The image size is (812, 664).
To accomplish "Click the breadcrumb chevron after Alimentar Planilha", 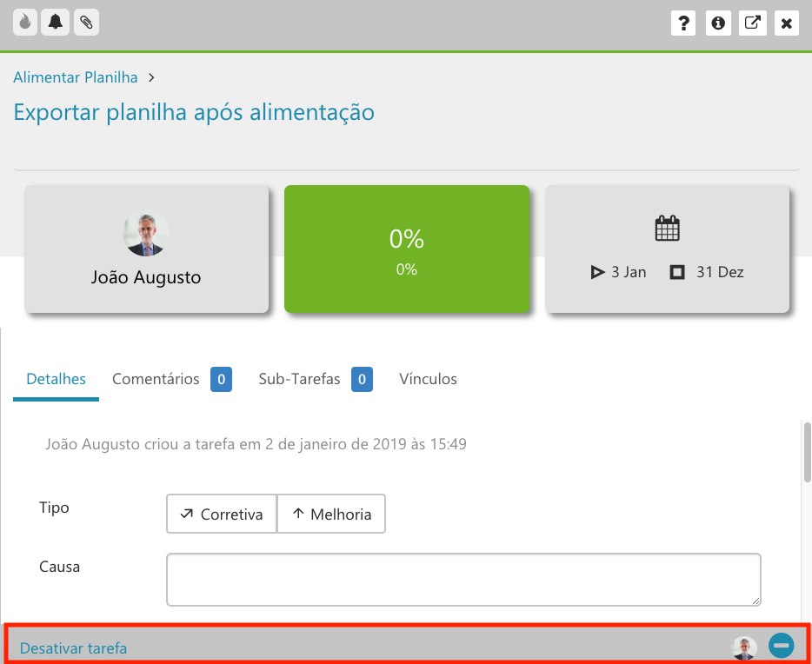I will click(151, 77).
